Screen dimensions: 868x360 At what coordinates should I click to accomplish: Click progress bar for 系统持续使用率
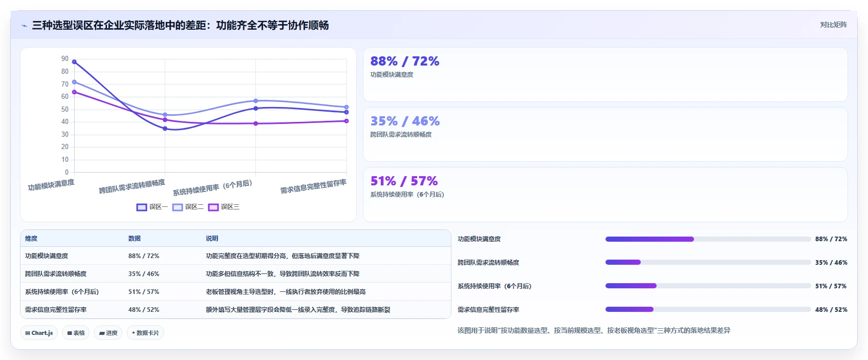708,286
